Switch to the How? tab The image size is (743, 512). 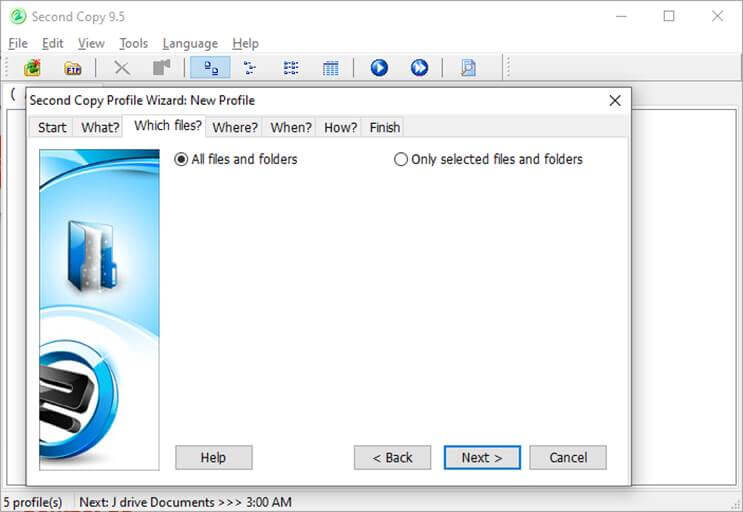tap(341, 127)
